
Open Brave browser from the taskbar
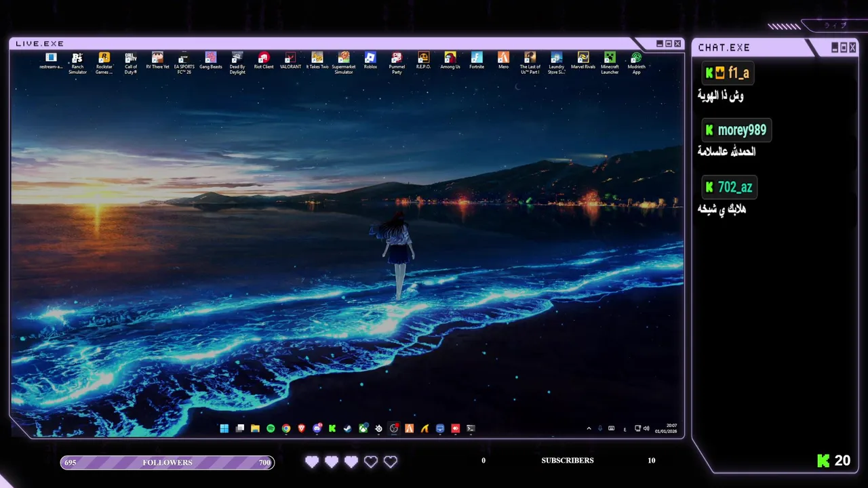(x=302, y=428)
